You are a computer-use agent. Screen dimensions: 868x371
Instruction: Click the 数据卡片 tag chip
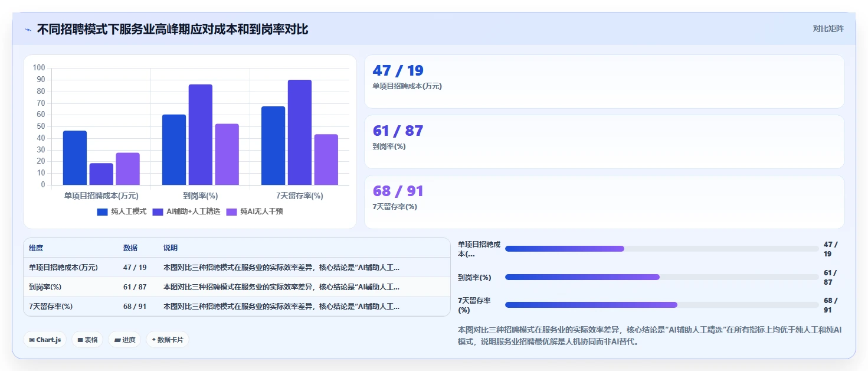(x=168, y=340)
